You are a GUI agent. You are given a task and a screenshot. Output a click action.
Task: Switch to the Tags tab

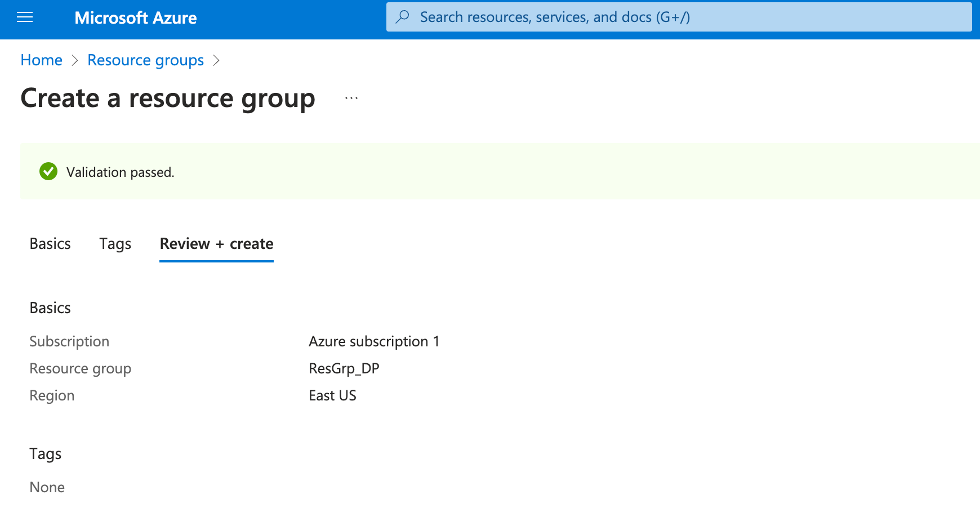(115, 244)
